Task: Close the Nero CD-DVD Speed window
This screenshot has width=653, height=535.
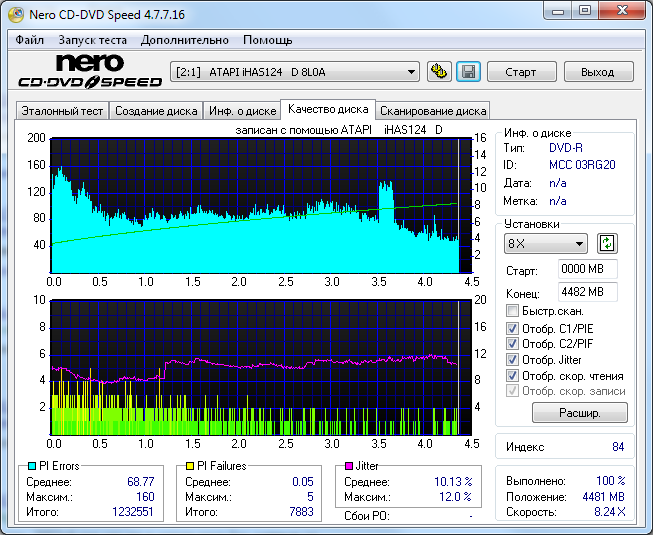Action: click(622, 11)
